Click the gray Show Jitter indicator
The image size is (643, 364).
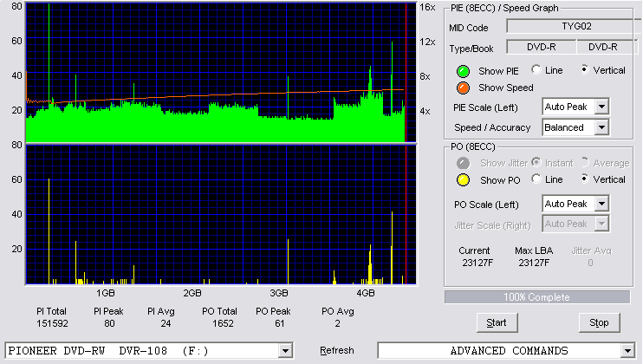tap(463, 163)
